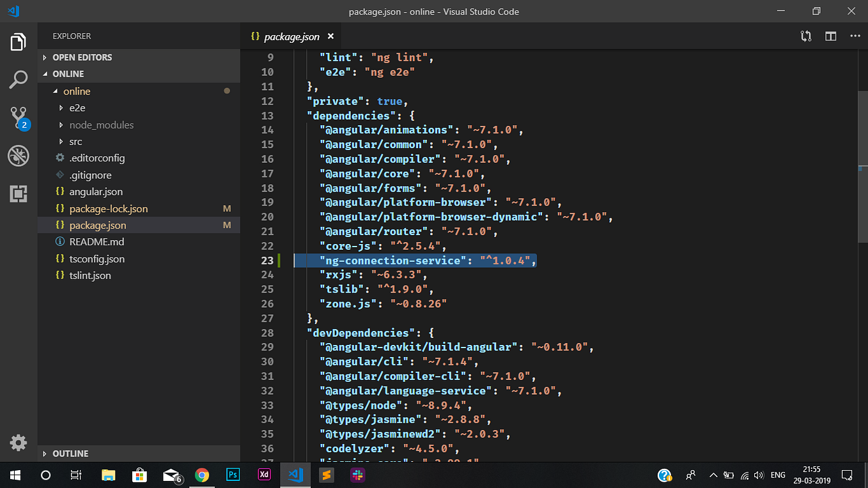Open the Source Control view with badge

point(19,118)
